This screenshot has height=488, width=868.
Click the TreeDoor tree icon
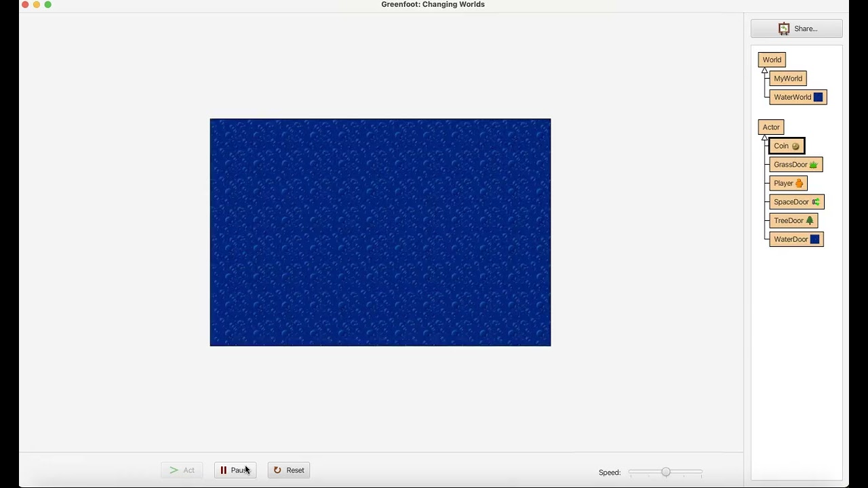810,220
